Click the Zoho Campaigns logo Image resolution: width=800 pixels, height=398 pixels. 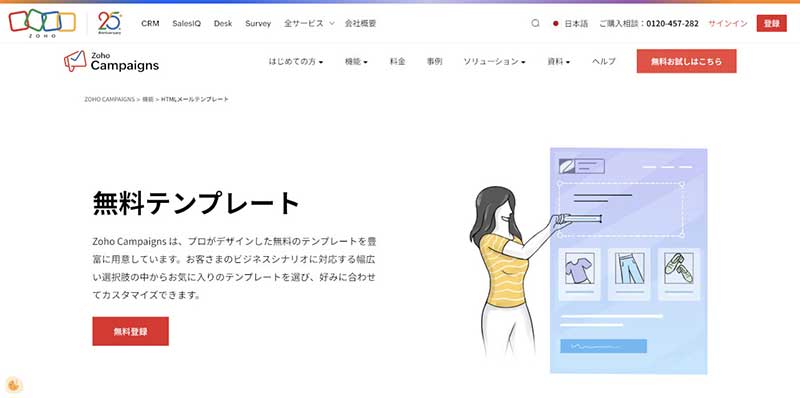111,61
